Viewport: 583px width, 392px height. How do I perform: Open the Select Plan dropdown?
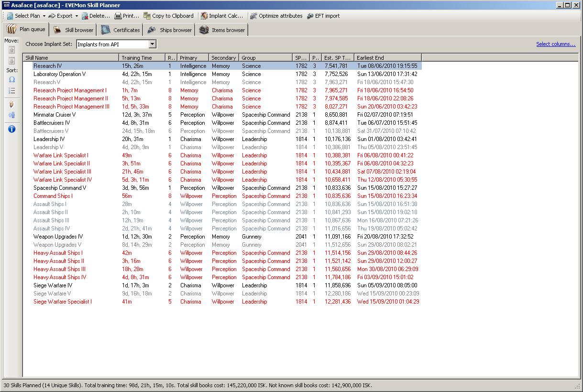coord(26,16)
